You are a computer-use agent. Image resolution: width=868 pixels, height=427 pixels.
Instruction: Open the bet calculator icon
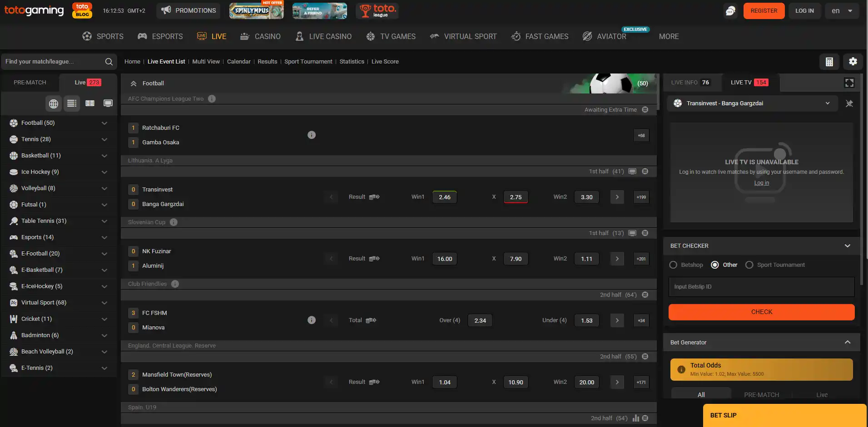tap(829, 62)
